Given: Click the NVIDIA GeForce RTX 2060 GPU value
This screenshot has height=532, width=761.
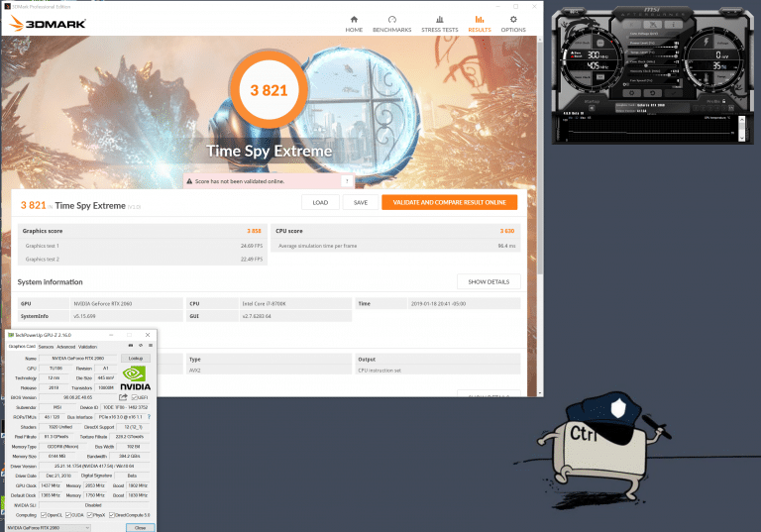Looking at the screenshot, I should click(x=103, y=303).
